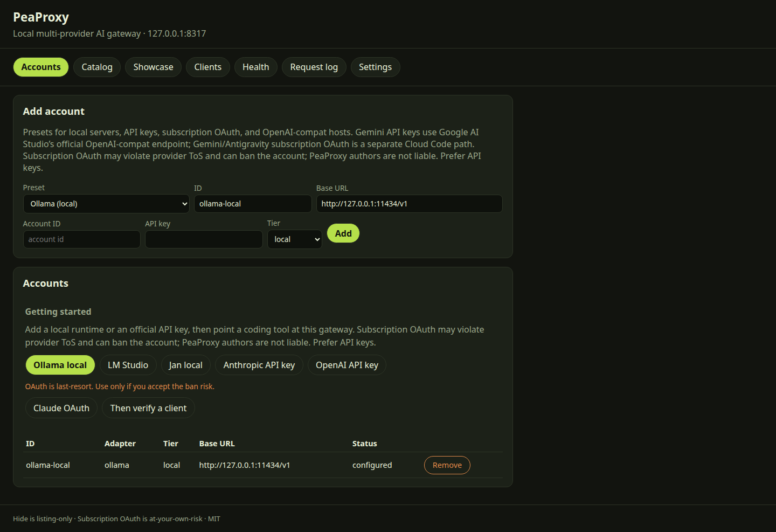776x532 pixels.
Task: Expand the Tier dropdown set to local
Action: pyautogui.click(x=295, y=239)
